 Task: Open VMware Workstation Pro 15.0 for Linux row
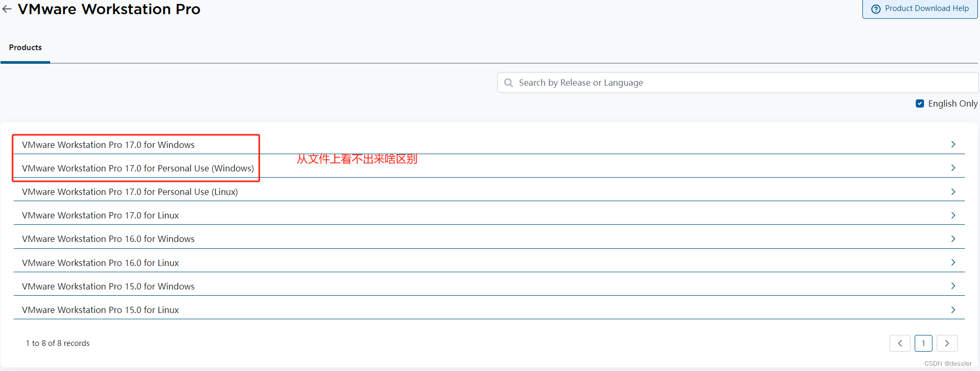[x=489, y=310]
